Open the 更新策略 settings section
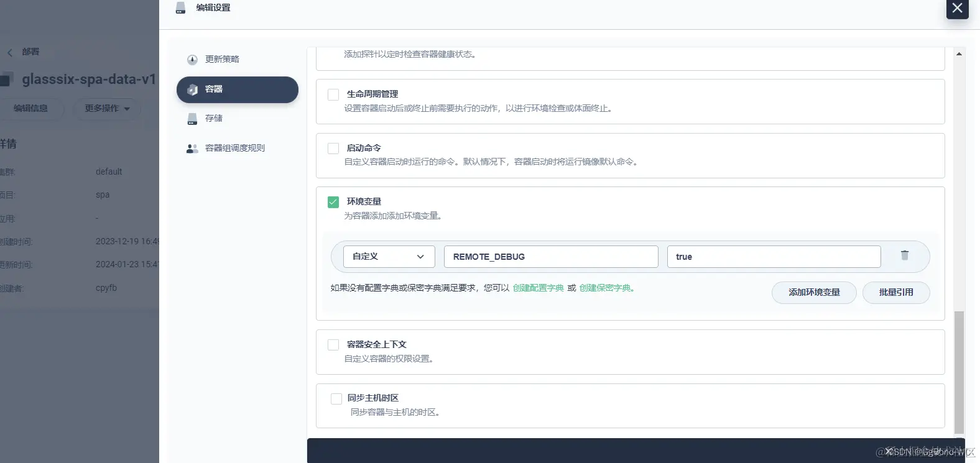 [x=237, y=60]
